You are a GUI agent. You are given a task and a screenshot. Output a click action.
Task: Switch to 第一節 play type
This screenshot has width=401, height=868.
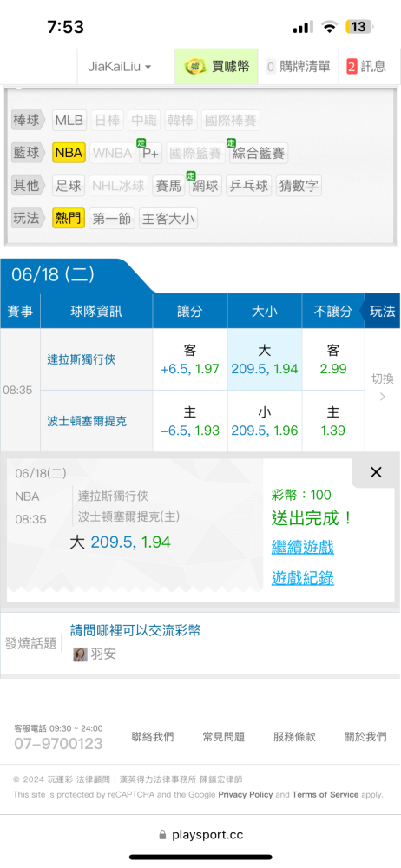click(111, 218)
